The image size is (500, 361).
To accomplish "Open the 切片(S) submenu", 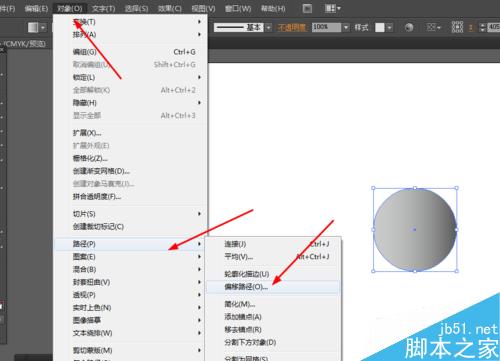I will pos(130,214).
